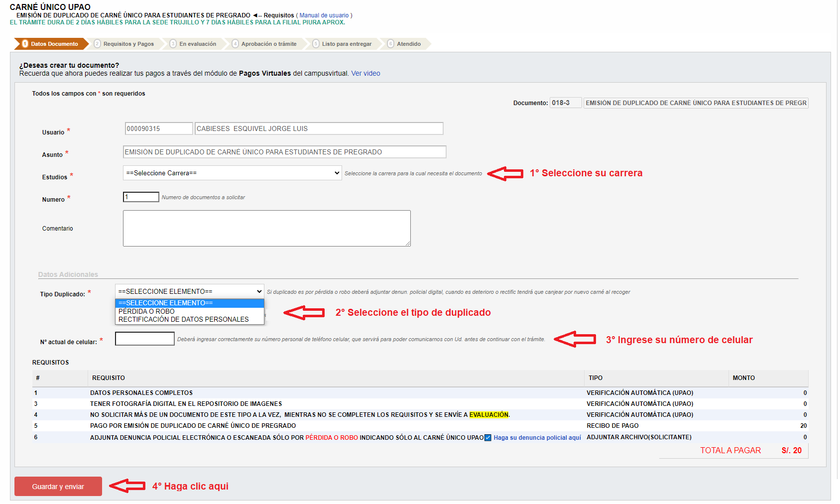840x504 pixels.
Task: Click the Numero de documentos field
Action: click(x=141, y=197)
